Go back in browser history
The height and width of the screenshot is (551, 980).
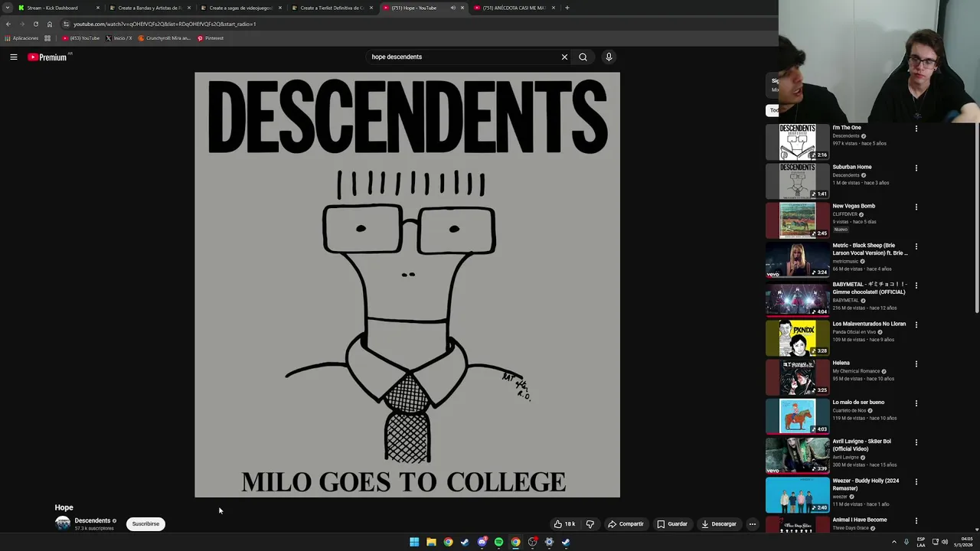click(x=8, y=24)
